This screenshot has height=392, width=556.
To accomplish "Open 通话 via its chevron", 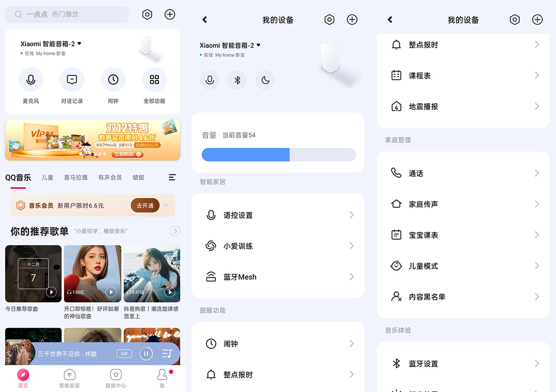I will (537, 173).
